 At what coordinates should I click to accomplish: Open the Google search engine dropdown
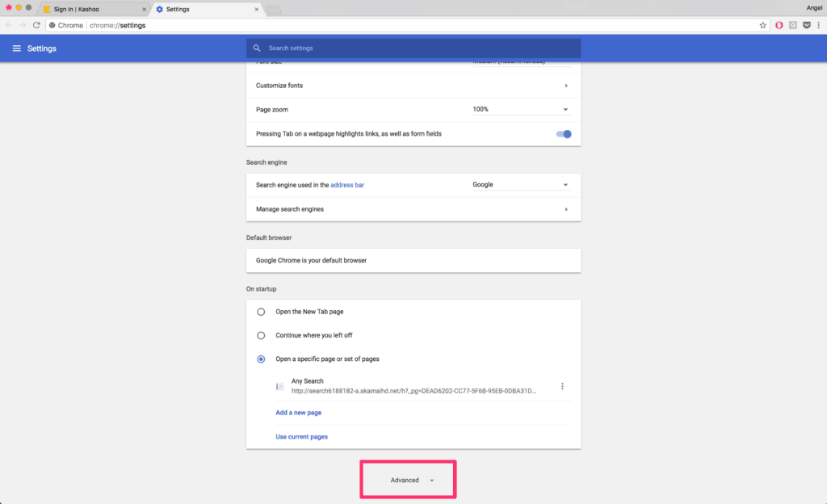[x=521, y=185]
